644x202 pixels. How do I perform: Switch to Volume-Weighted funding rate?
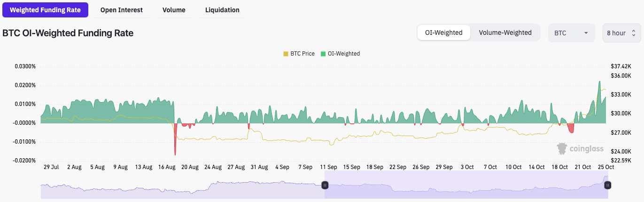[x=505, y=32]
